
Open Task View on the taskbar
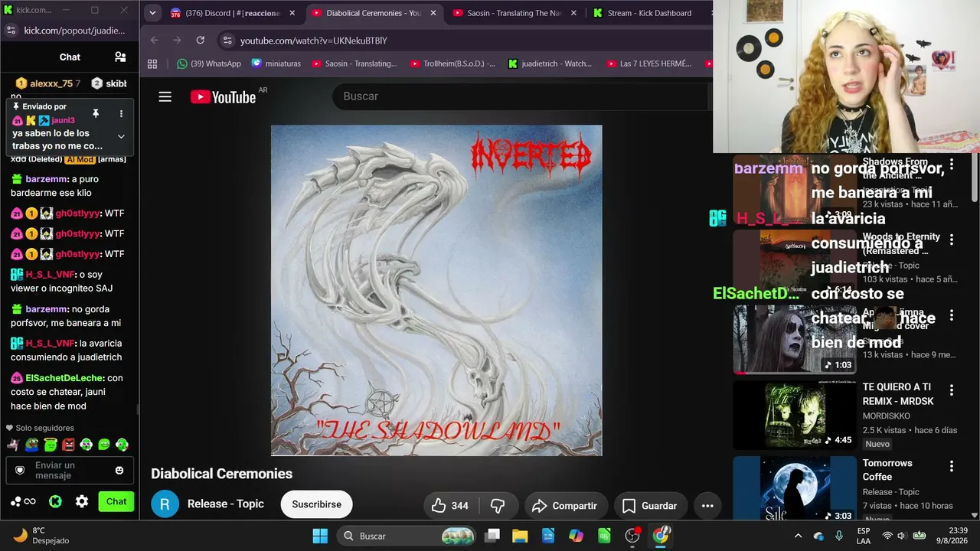point(492,536)
